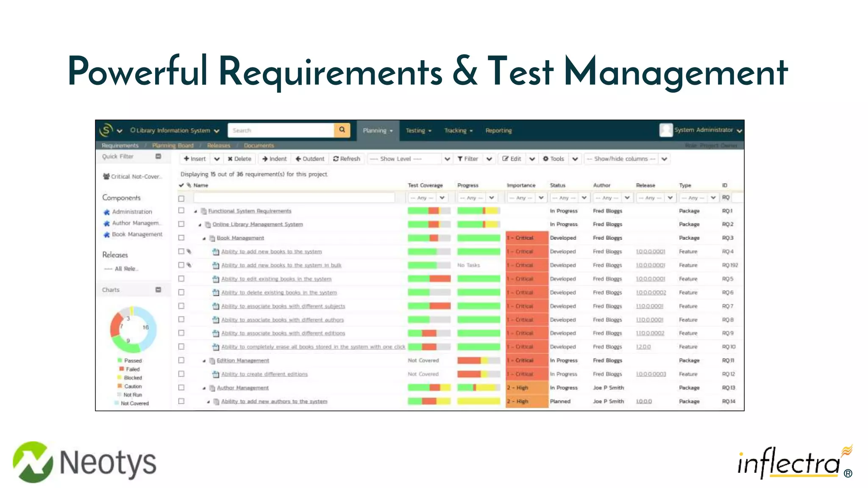
Task: Open 'Ability to add new books to the system' requirement
Action: coord(271,252)
